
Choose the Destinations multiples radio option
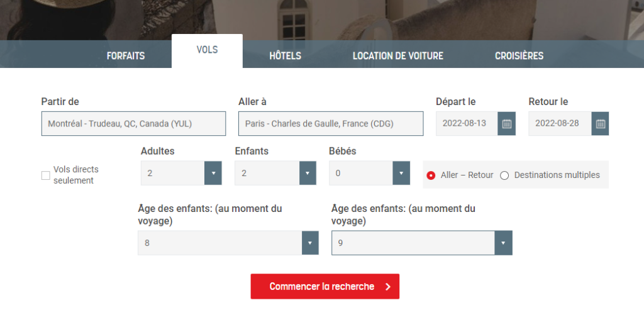click(x=504, y=175)
